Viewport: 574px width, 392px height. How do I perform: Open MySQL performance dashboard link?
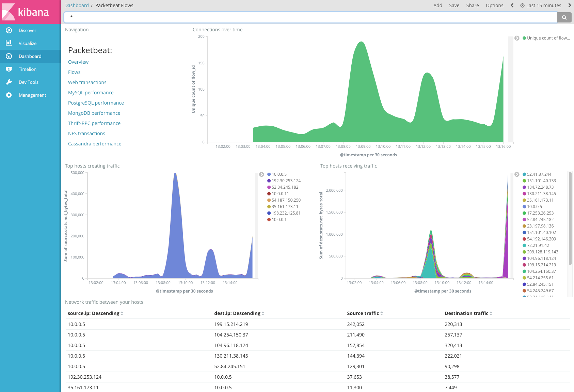(x=91, y=93)
